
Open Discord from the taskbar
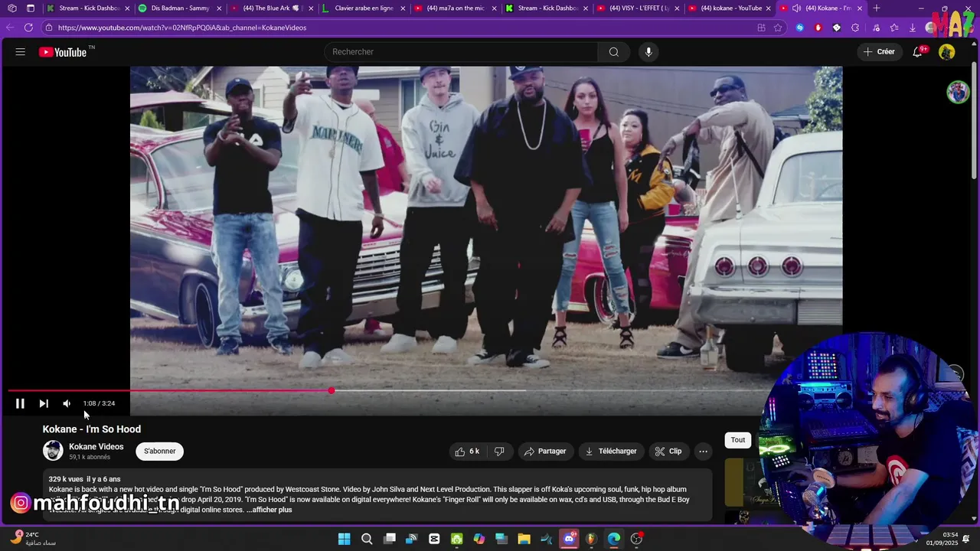(x=569, y=539)
